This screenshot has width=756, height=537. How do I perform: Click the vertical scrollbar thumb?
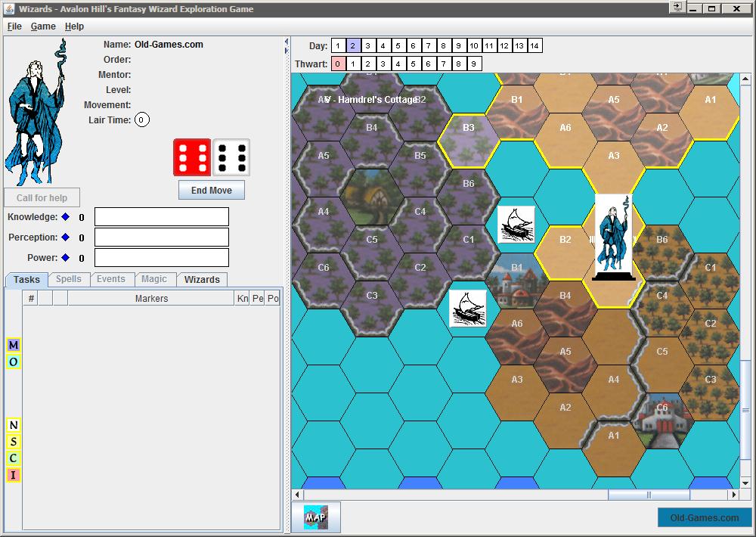[x=745, y=411]
